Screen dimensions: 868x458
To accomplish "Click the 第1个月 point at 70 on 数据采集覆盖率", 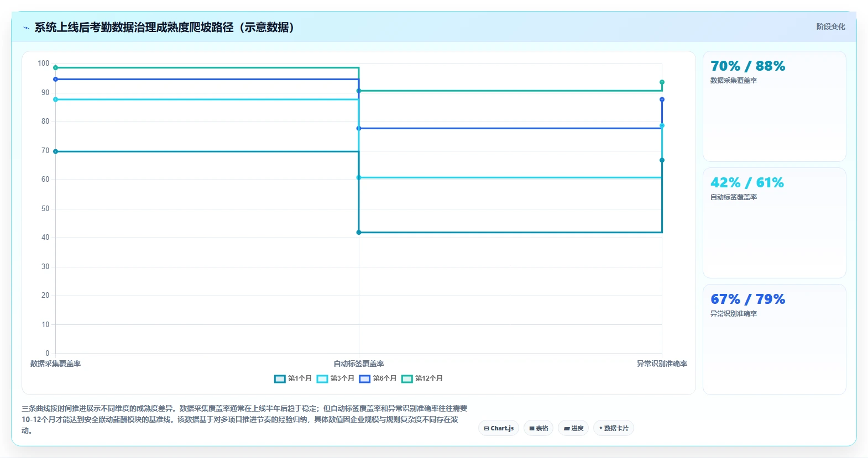I will tap(55, 151).
